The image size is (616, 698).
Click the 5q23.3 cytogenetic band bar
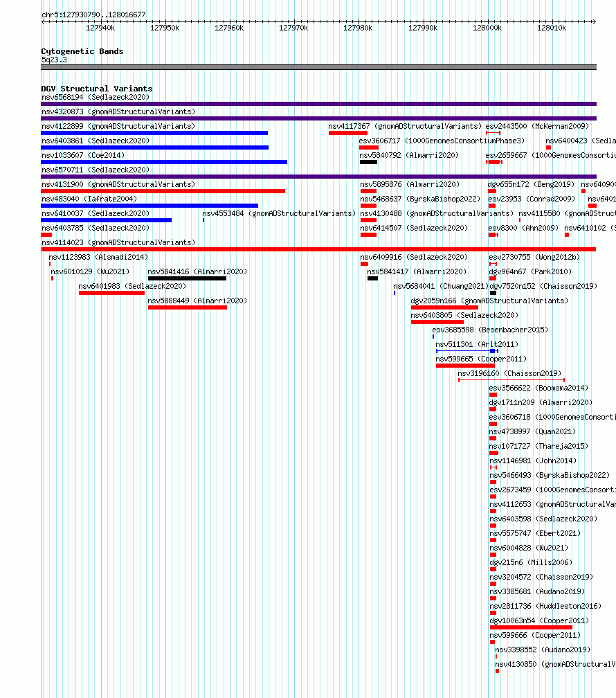tap(318, 67)
